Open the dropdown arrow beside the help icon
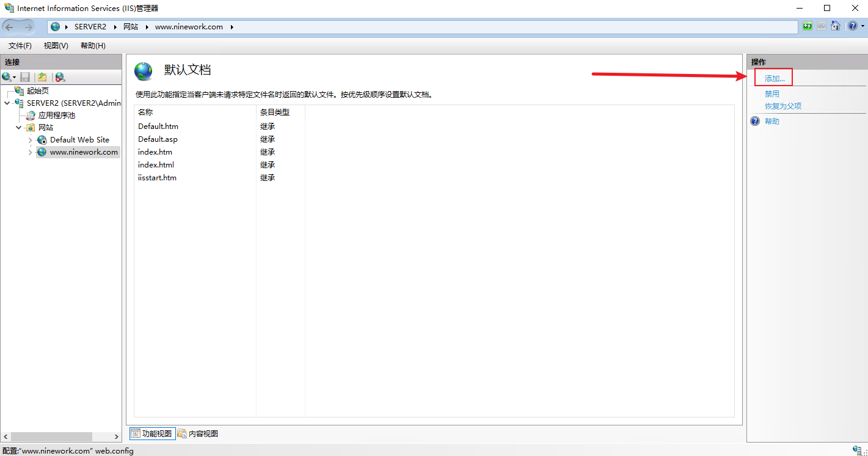 point(863,27)
